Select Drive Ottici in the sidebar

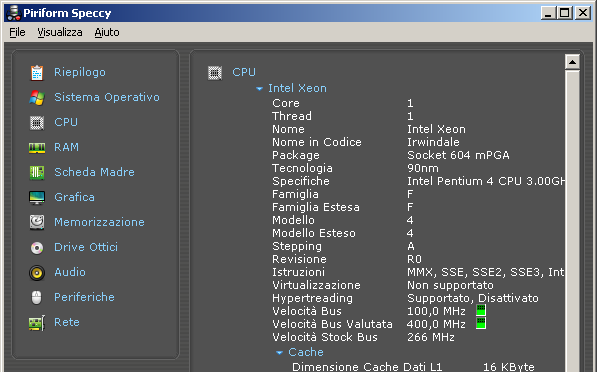click(86, 247)
